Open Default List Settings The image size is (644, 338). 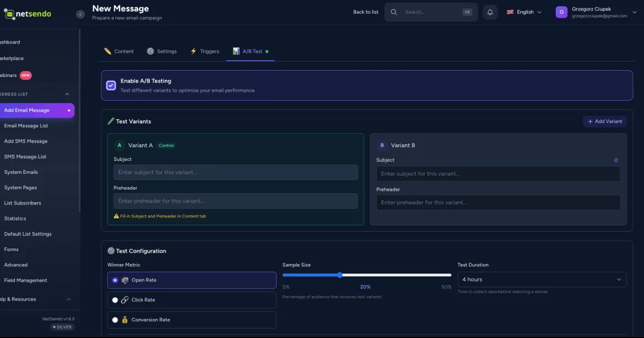pyautogui.click(x=28, y=234)
